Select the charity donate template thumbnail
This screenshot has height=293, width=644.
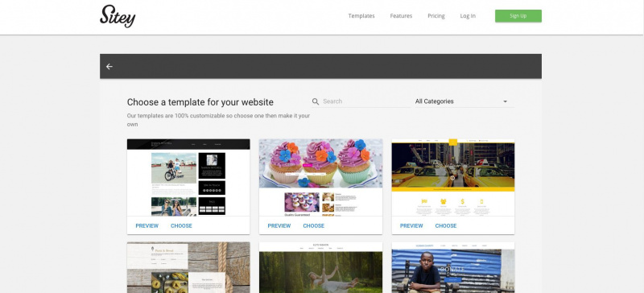[453, 267]
